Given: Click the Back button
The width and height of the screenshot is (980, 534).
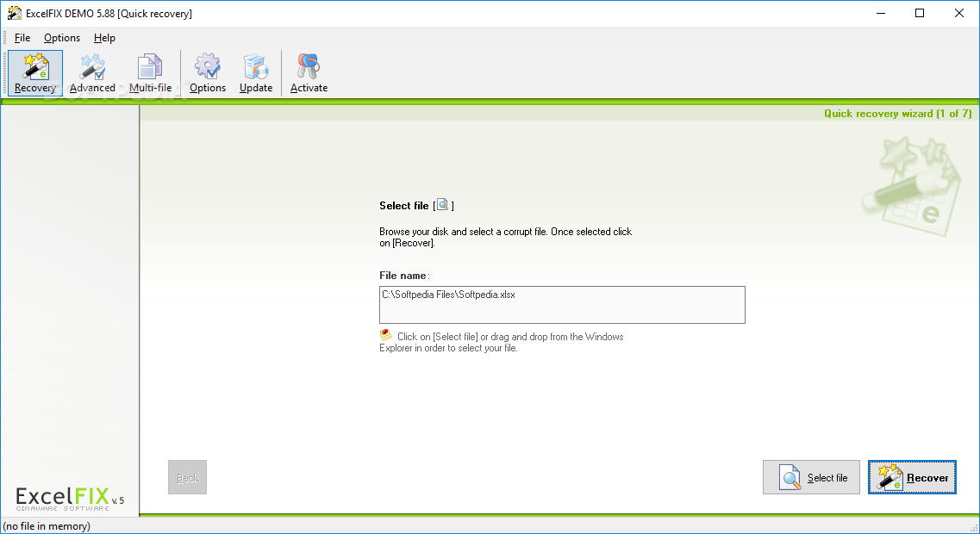Looking at the screenshot, I should (x=188, y=477).
